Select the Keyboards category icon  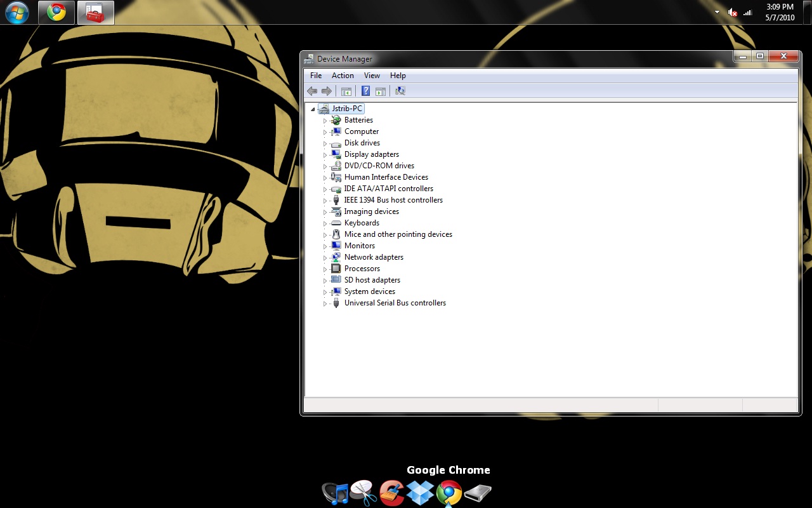pos(336,223)
